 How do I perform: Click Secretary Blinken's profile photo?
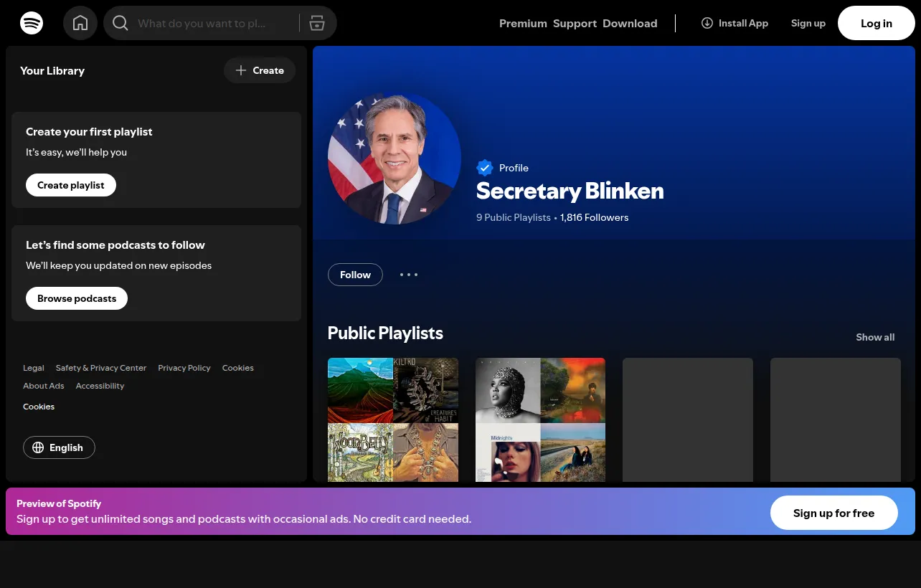395,158
